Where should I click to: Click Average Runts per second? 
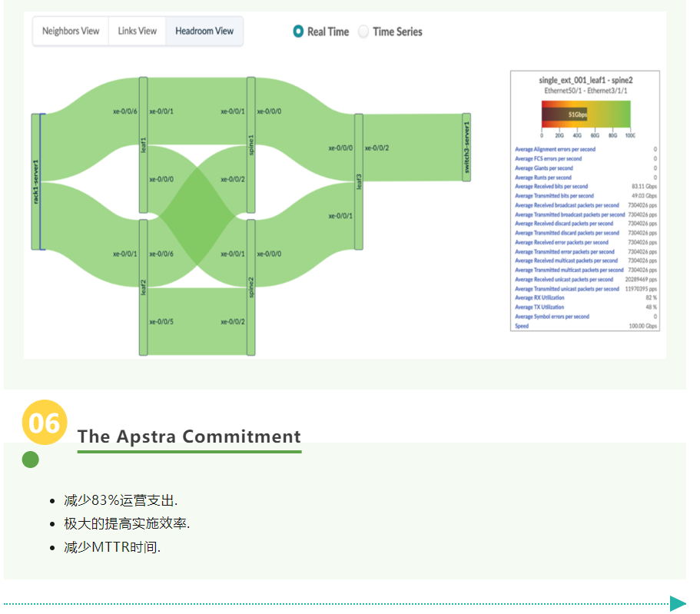pos(542,178)
